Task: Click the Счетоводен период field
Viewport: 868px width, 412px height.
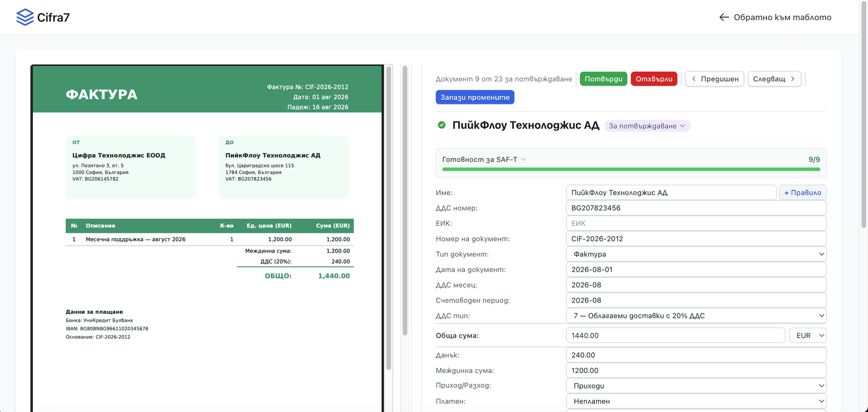Action: [x=696, y=300]
